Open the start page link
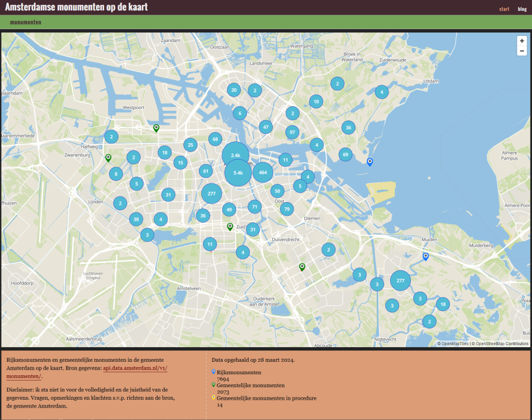 (x=504, y=9)
